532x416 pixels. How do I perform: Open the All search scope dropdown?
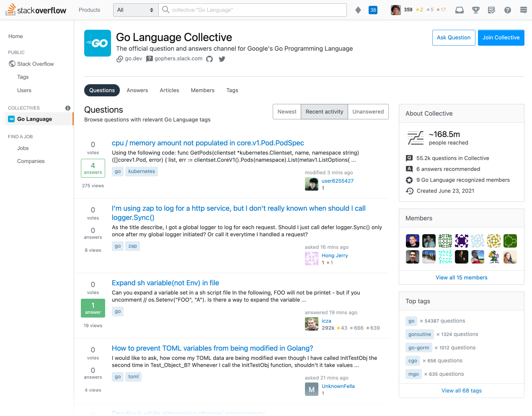[x=135, y=10]
